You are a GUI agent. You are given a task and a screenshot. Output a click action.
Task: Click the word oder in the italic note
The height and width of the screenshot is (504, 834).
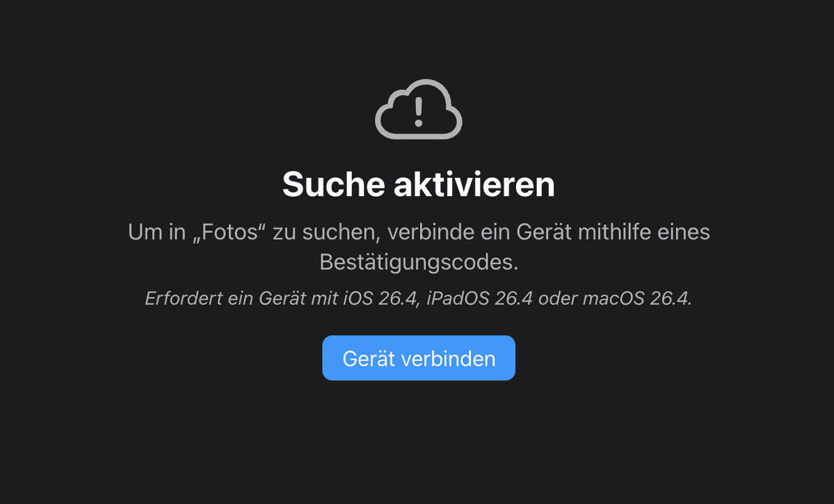pos(557,298)
